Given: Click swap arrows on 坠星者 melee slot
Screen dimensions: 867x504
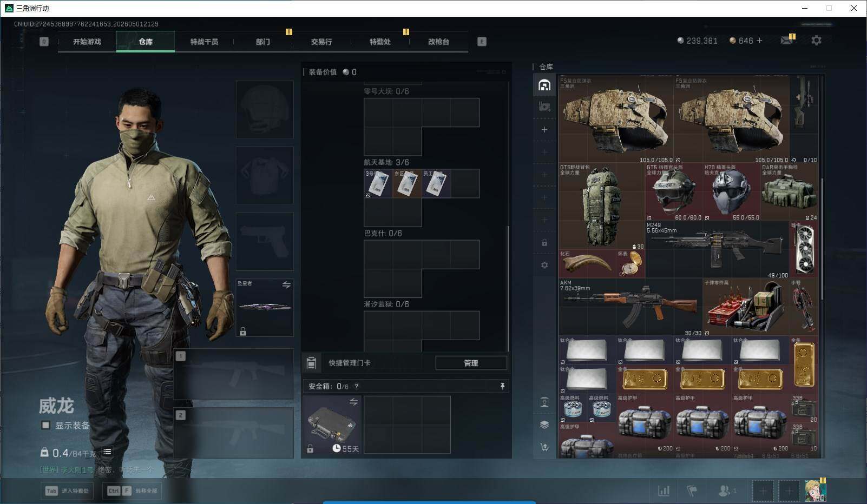Looking at the screenshot, I should [x=286, y=284].
